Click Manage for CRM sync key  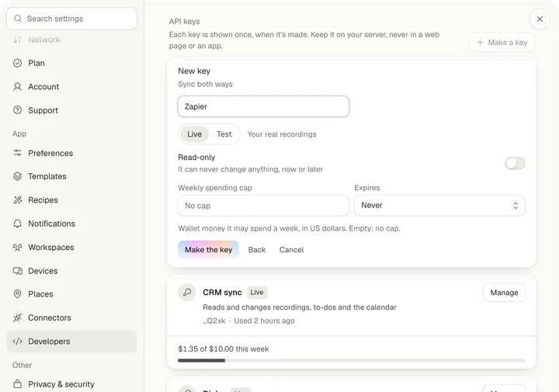pyautogui.click(x=504, y=293)
